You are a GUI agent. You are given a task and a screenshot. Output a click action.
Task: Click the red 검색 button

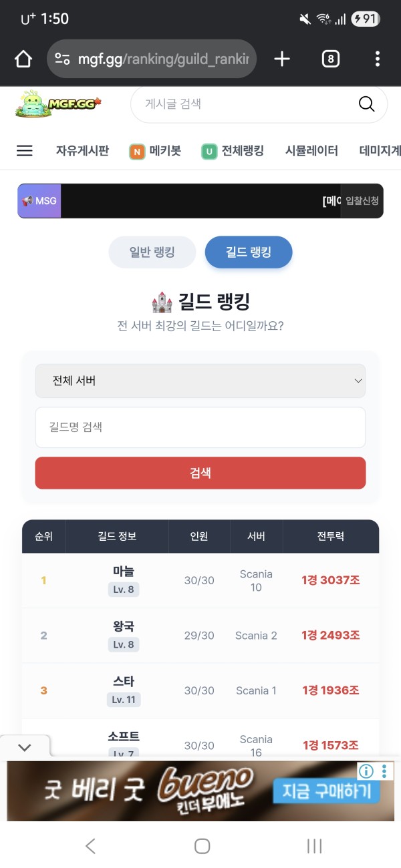(x=200, y=473)
